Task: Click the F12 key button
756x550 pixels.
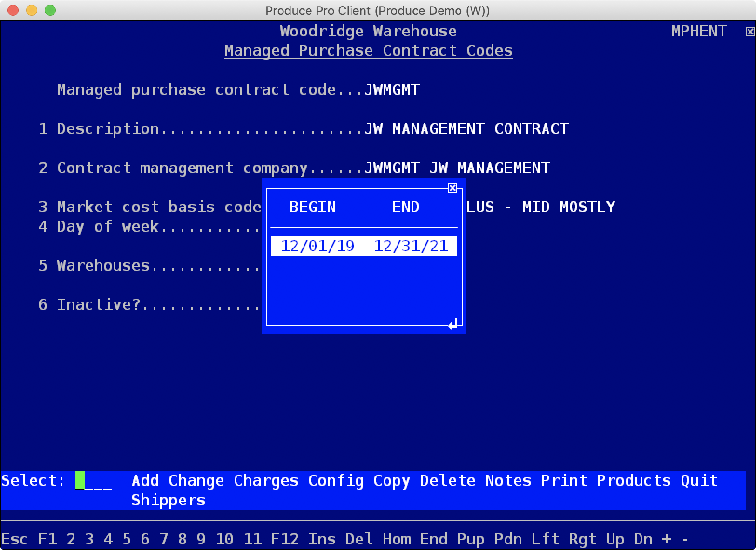Action: click(284, 539)
